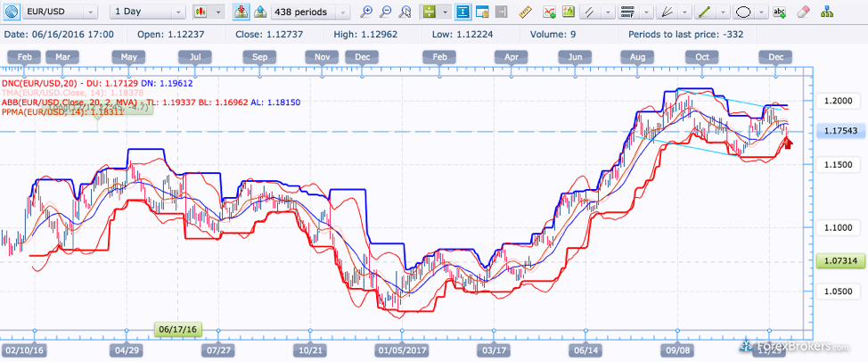This screenshot has height=362, width=868.
Task: Toggle the grey chart shift button
Action: point(501,12)
